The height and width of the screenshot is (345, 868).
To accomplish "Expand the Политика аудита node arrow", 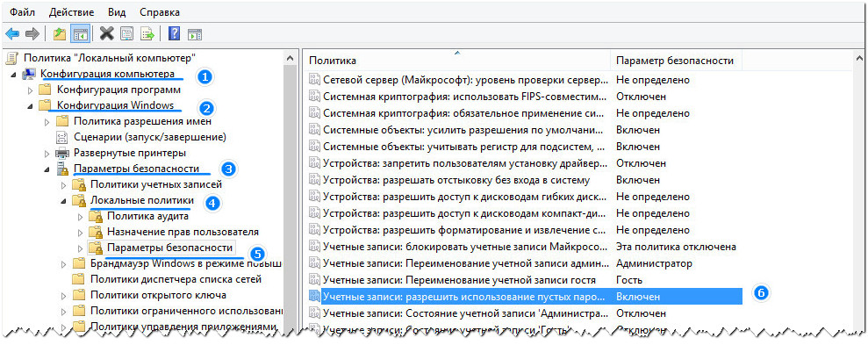I will click(80, 217).
